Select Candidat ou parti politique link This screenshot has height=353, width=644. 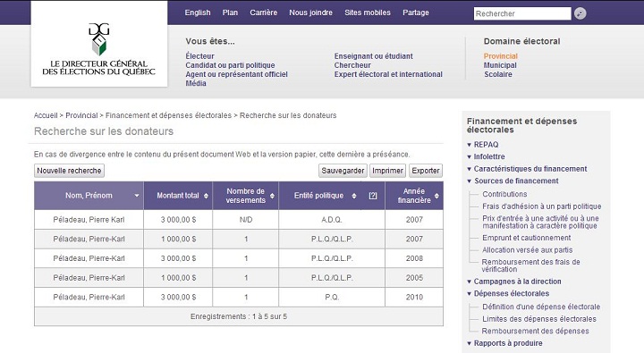point(230,65)
